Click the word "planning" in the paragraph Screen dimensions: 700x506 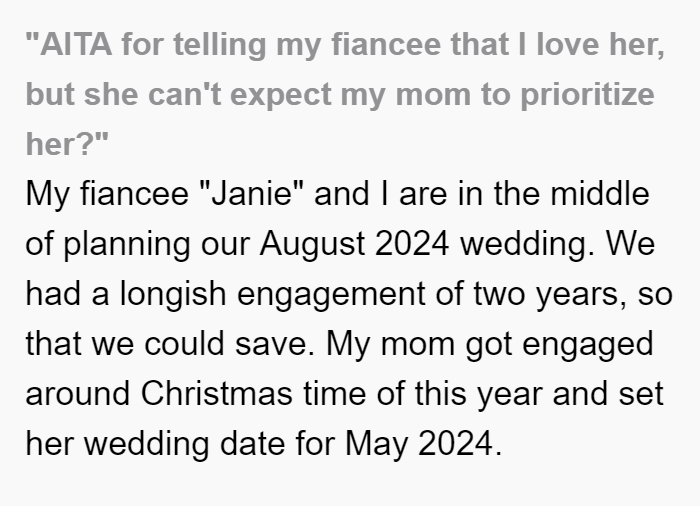pyautogui.click(x=127, y=244)
